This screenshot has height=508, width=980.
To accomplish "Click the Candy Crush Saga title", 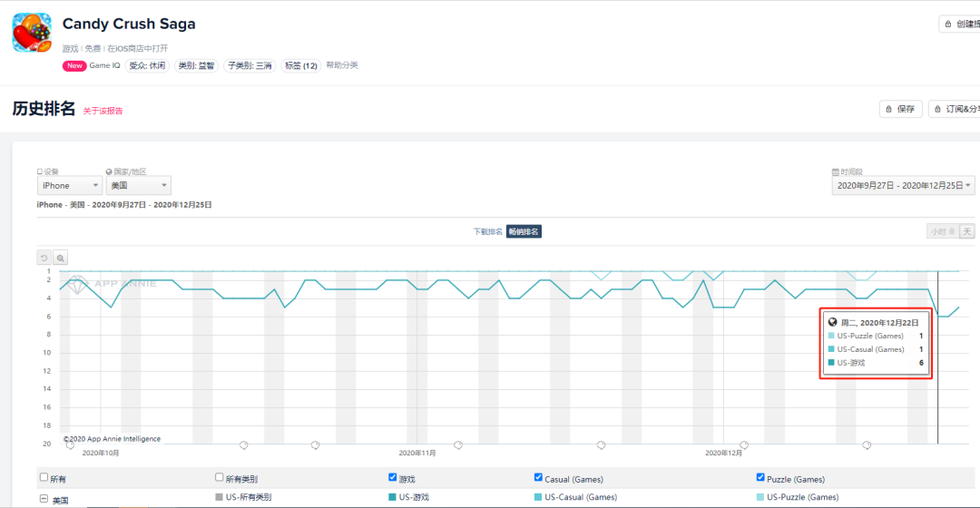I will (x=129, y=24).
